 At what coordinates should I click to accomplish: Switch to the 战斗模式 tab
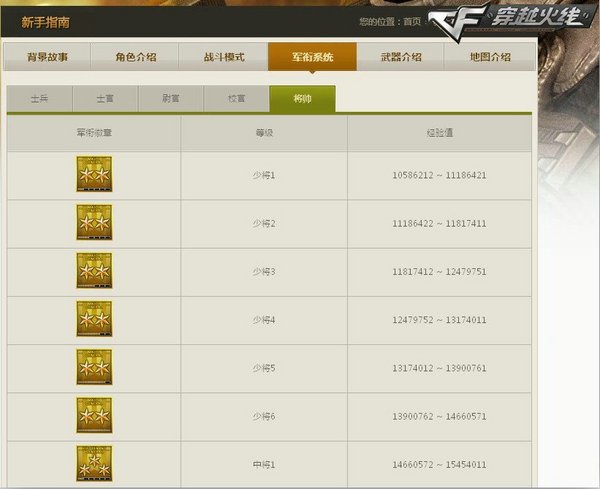click(224, 57)
